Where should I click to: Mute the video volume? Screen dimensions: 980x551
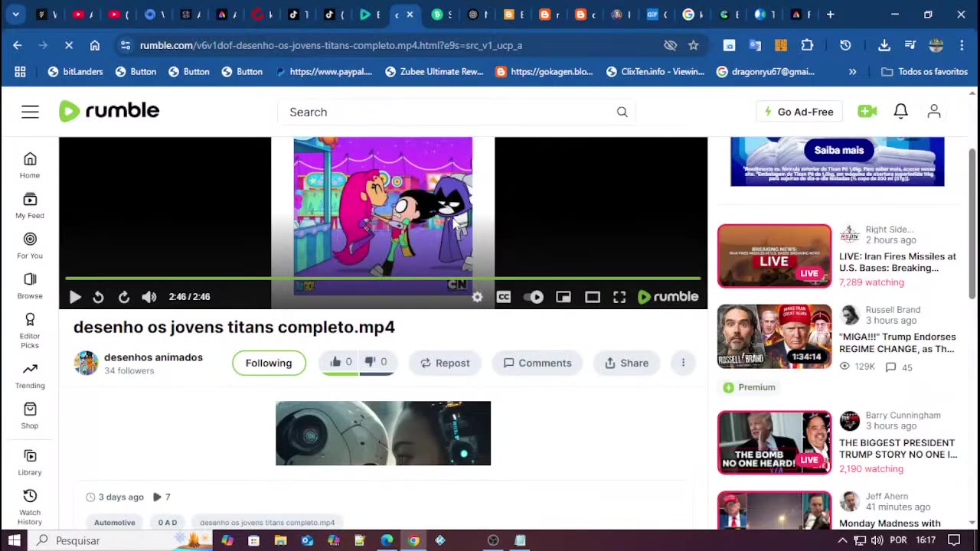click(149, 297)
